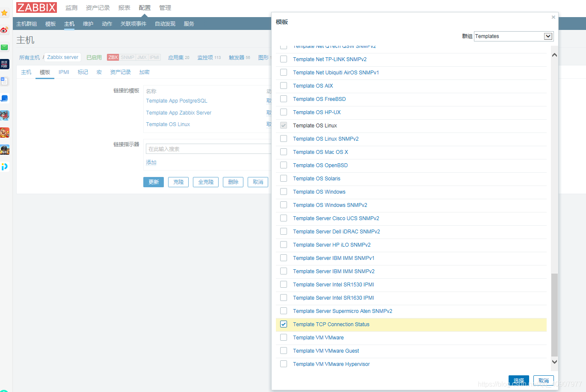Open Template App PostgreSQL link
This screenshot has width=586, height=392.
pos(177,101)
